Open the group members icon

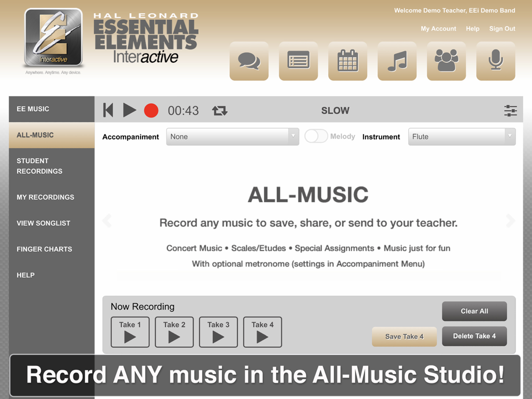click(x=446, y=61)
